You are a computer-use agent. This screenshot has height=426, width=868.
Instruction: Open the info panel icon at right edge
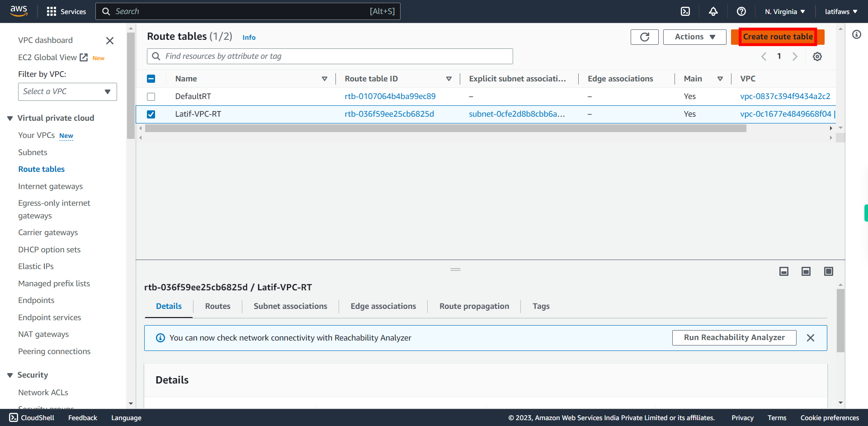(x=857, y=34)
